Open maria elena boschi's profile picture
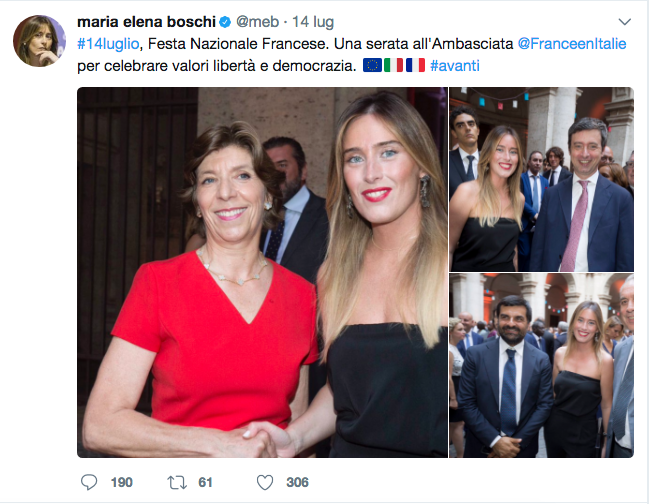The image size is (649, 504). [x=39, y=41]
